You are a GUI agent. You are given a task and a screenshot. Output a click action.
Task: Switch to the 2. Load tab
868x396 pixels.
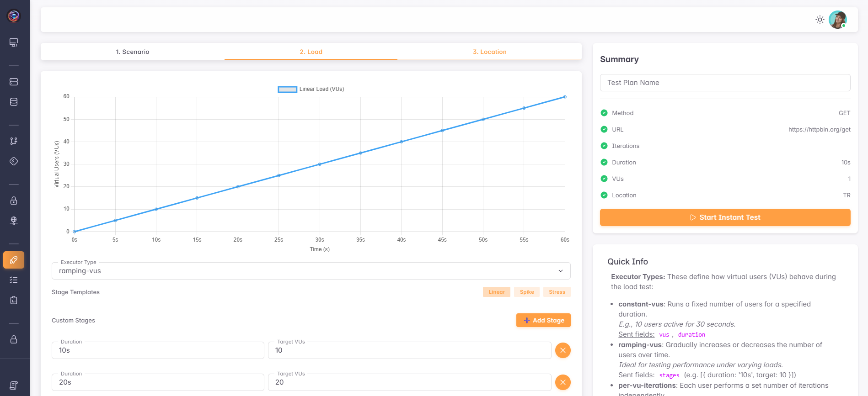point(311,52)
